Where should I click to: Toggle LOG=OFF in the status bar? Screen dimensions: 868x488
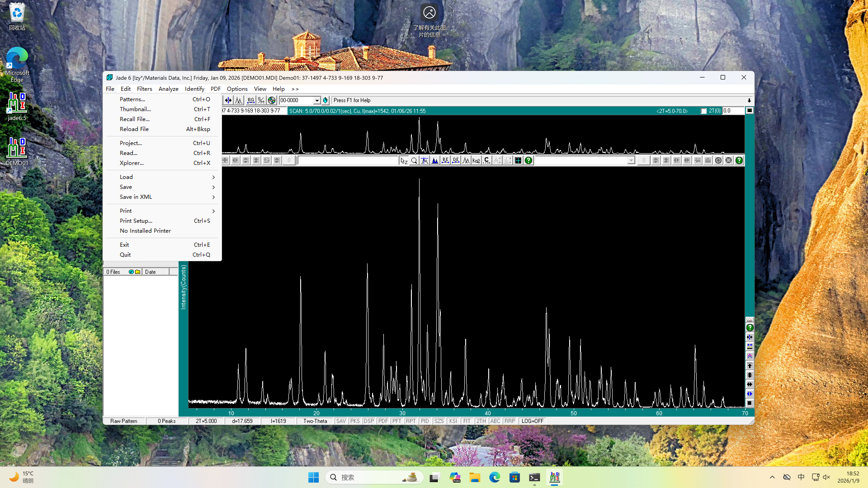click(x=532, y=421)
